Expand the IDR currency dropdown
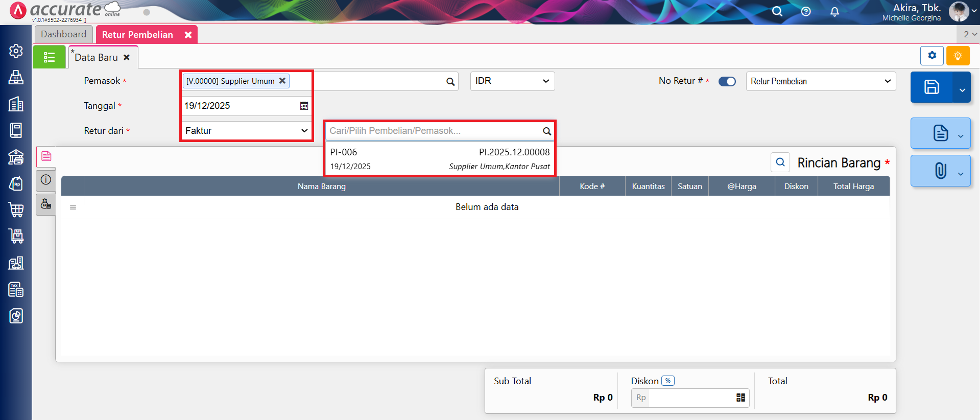This screenshot has height=420, width=980. pyautogui.click(x=512, y=81)
